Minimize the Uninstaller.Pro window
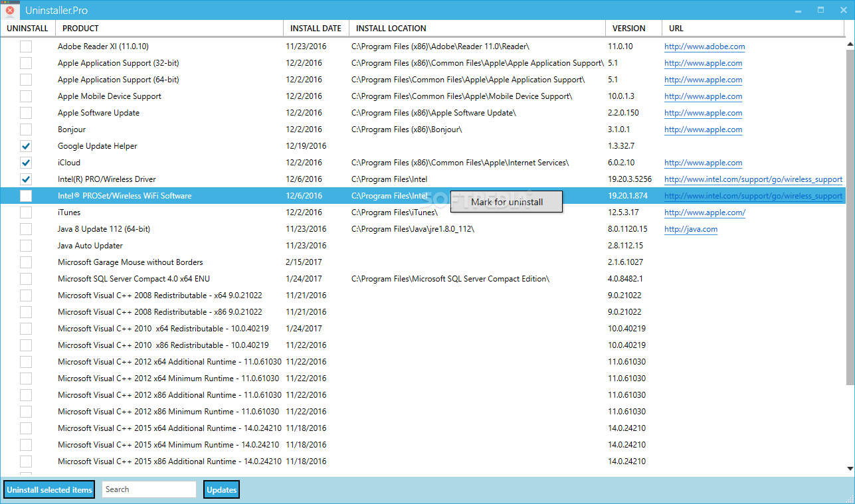The height and width of the screenshot is (504, 855). 800,10
